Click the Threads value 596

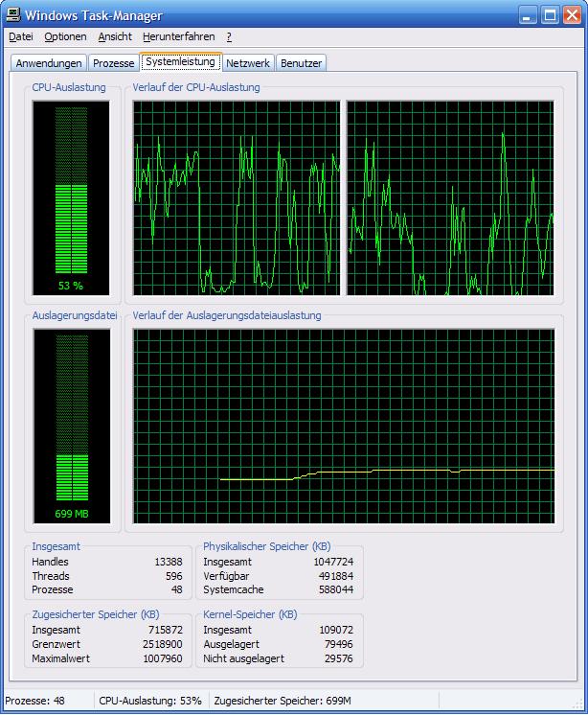(174, 576)
